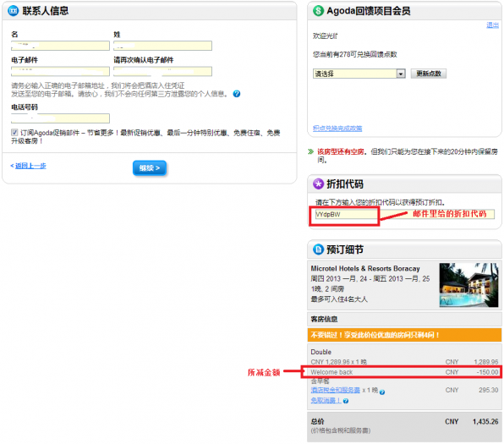Click the contact information header icon
504x444 pixels.
[x=14, y=11]
